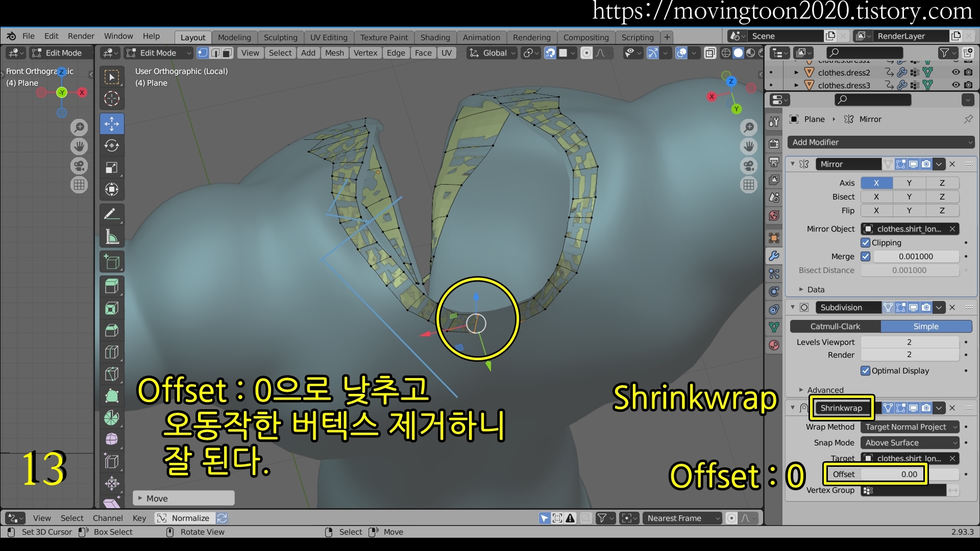This screenshot has width=980, height=551.
Task: Hide clothes.dress2 with eye icon
Action: point(955,72)
